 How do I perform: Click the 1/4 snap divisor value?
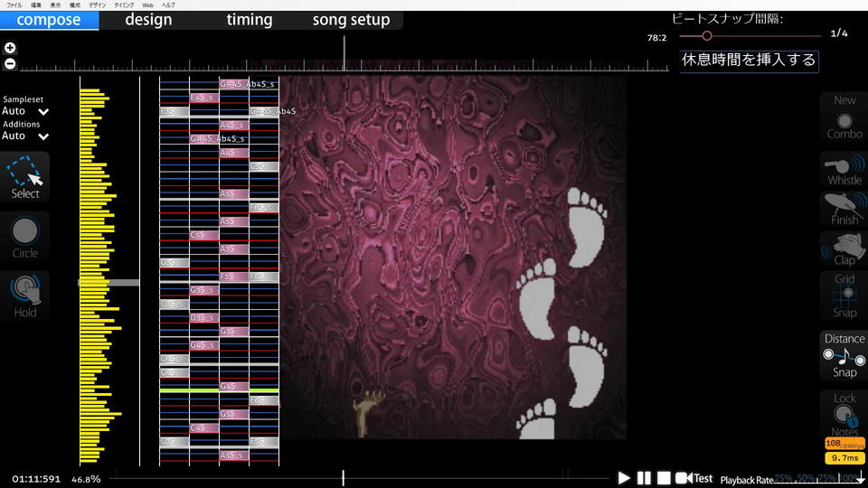click(x=839, y=33)
